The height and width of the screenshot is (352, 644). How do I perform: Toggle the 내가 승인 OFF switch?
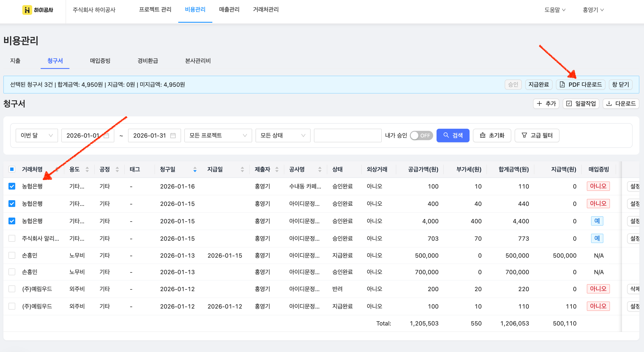point(421,135)
